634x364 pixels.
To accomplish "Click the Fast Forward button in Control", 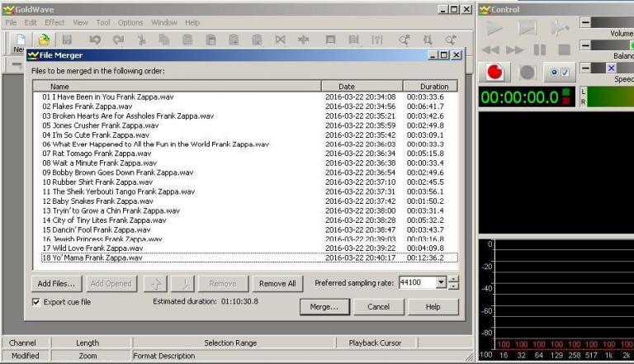I will (516, 50).
